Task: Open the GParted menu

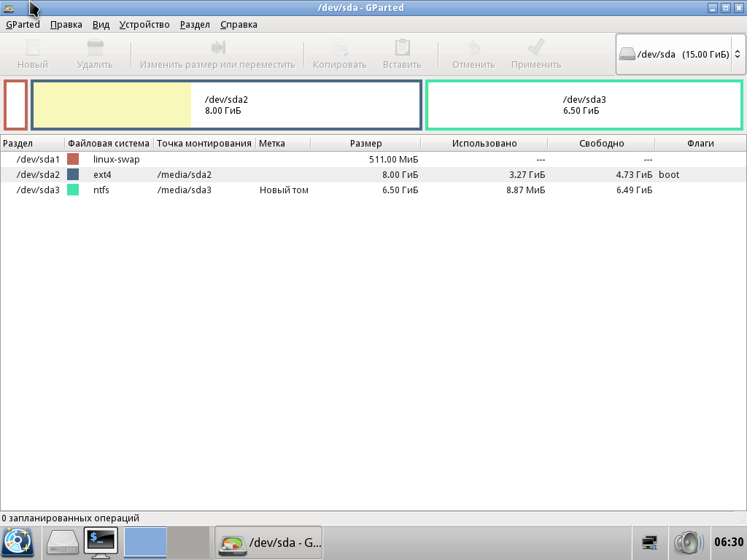Action: pos(23,24)
